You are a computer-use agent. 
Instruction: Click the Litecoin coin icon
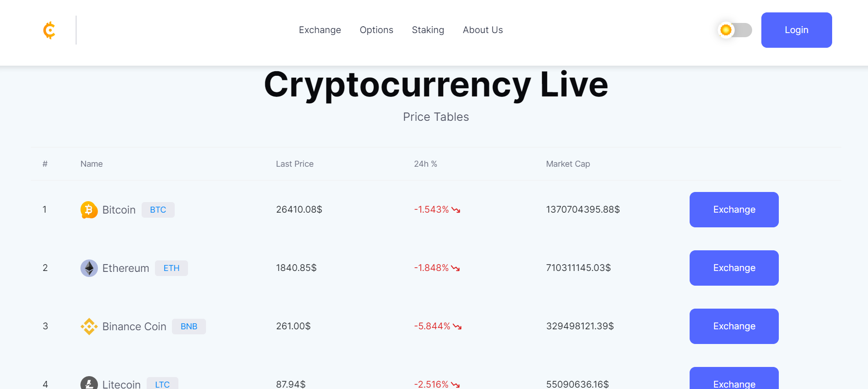pos(89,383)
